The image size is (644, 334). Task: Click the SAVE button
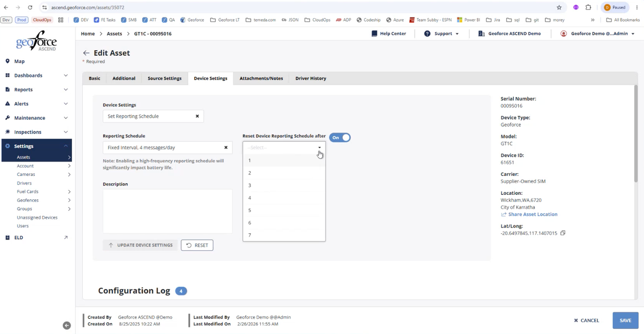click(x=626, y=320)
